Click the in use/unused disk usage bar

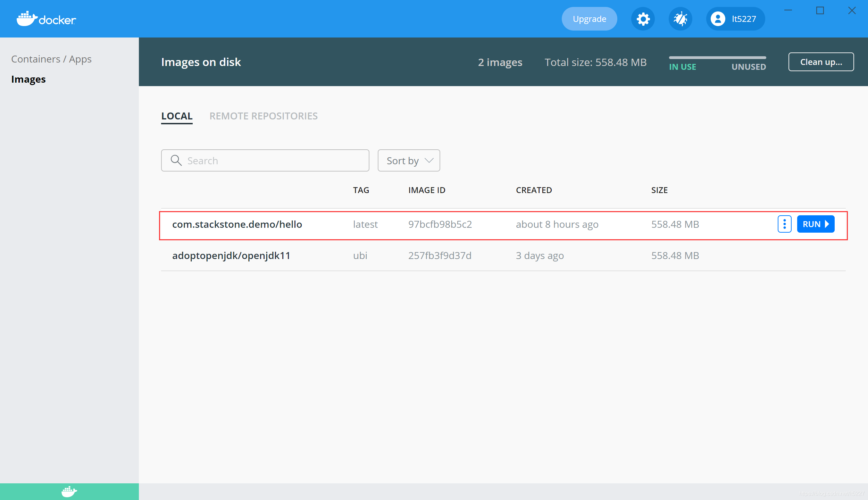tap(717, 58)
